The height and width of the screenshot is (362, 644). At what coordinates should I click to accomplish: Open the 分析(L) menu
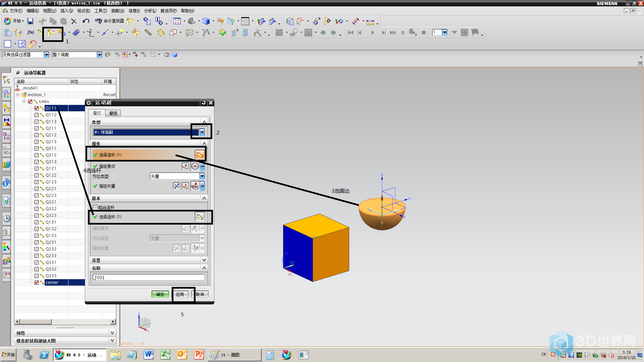point(150,11)
